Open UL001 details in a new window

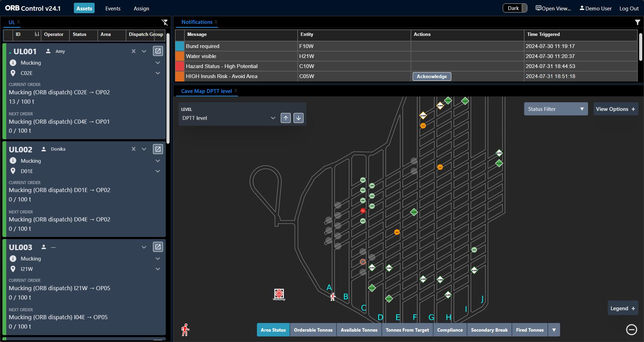click(x=158, y=51)
